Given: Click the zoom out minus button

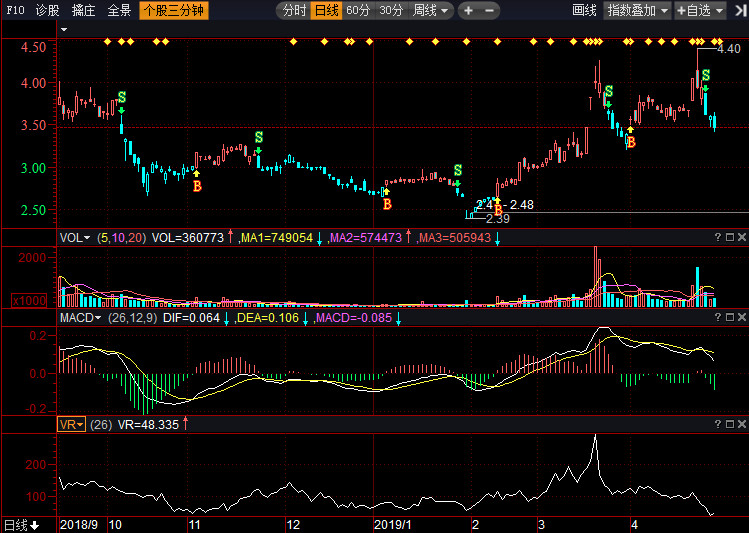Looking at the screenshot, I should [489, 11].
